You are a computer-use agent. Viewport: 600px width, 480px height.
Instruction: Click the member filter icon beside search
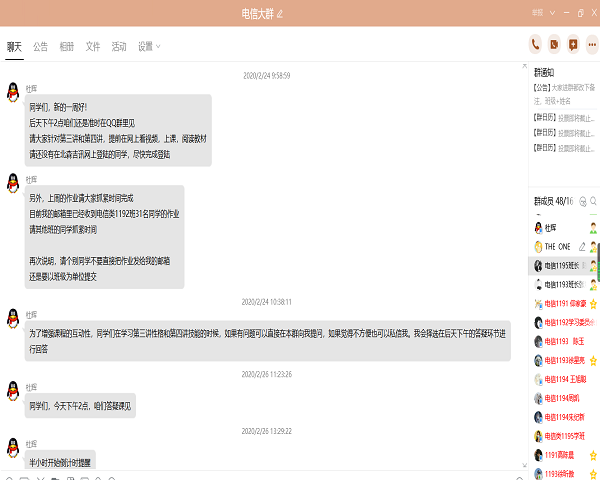(x=583, y=201)
